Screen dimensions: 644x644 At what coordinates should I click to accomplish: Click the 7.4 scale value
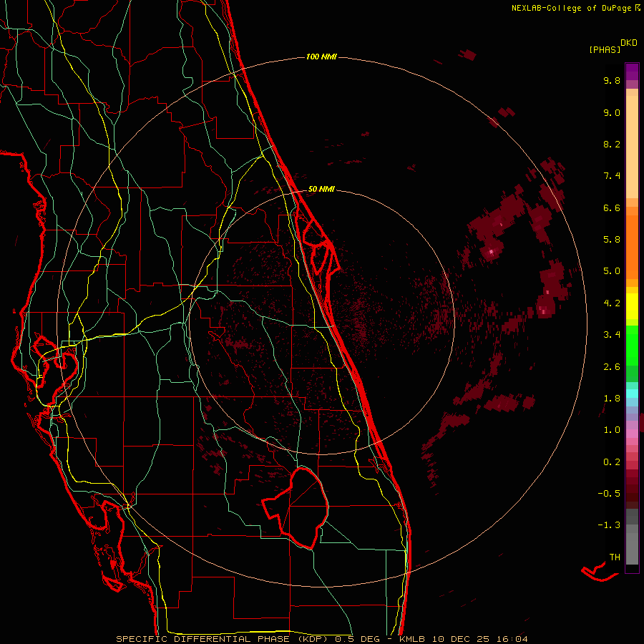(612, 176)
